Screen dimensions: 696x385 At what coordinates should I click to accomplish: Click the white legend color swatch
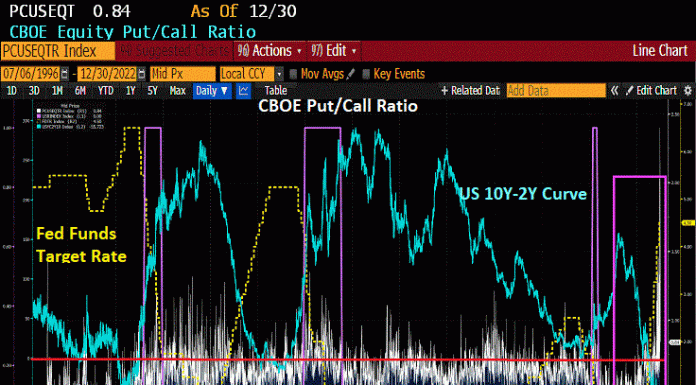click(x=39, y=110)
